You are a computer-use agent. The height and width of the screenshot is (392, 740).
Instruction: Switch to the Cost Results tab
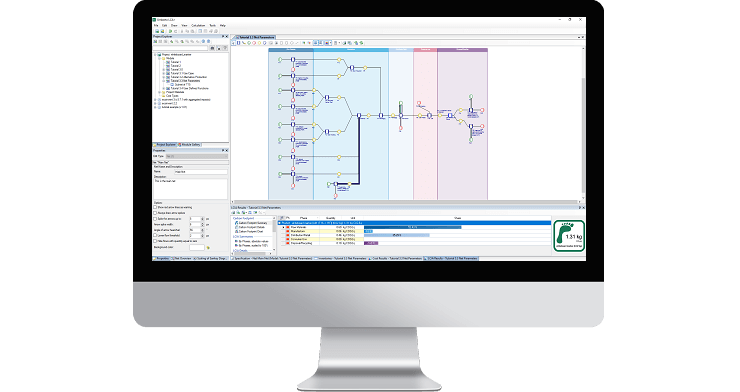[x=395, y=259]
